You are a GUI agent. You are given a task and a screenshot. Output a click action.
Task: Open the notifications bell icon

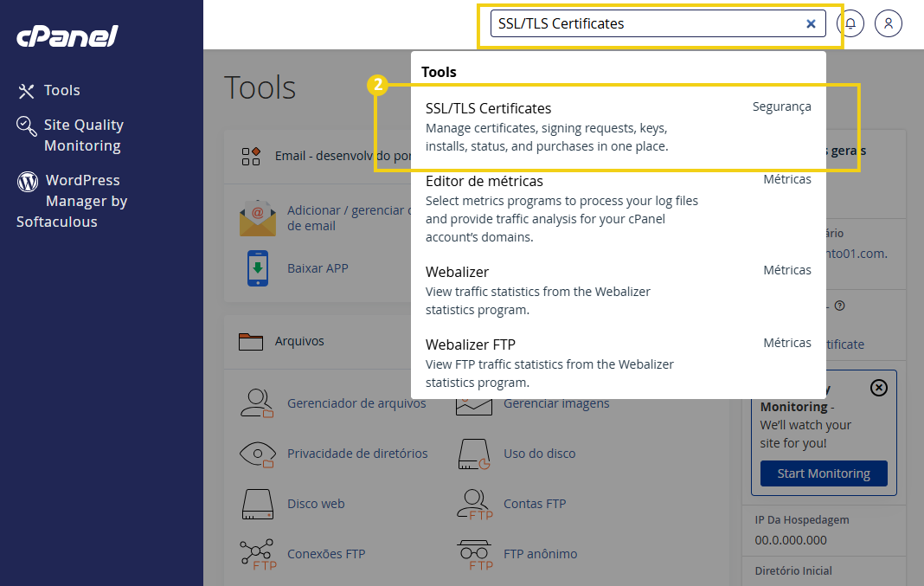point(850,23)
